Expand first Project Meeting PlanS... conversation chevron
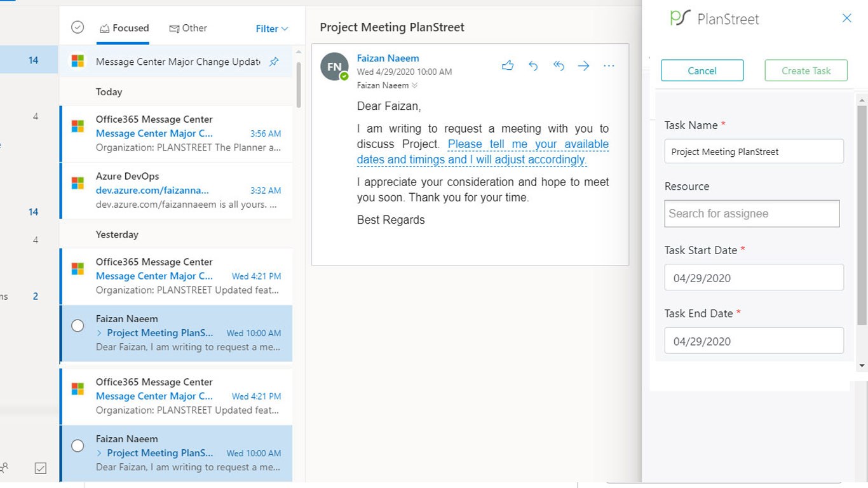This screenshot has height=488, width=868. tap(99, 333)
